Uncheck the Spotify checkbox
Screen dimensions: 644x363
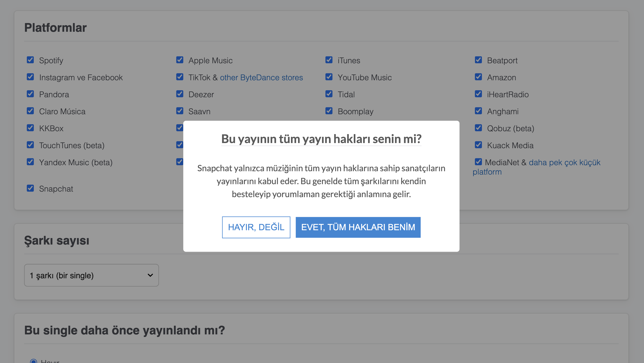click(x=30, y=60)
